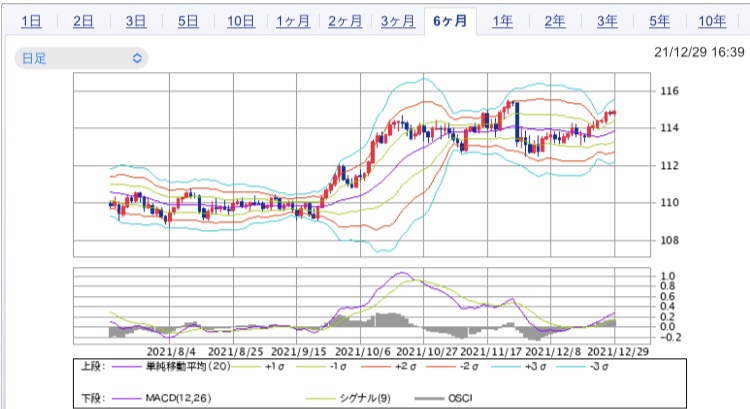750x409 pixels.
Task: Select the 2日 period tab
Action: (x=83, y=21)
